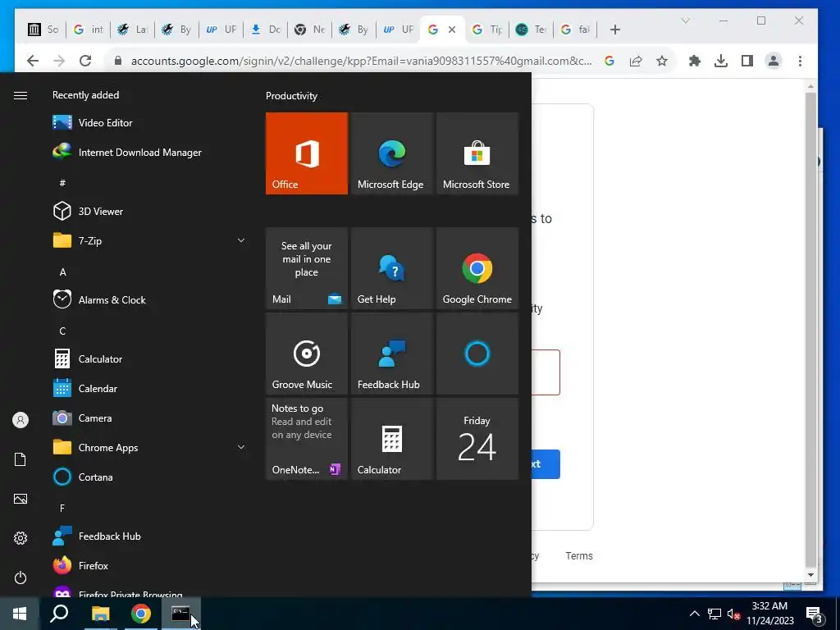This screenshot has height=630, width=840.
Task: Open the Groove Music tile
Action: point(307,354)
